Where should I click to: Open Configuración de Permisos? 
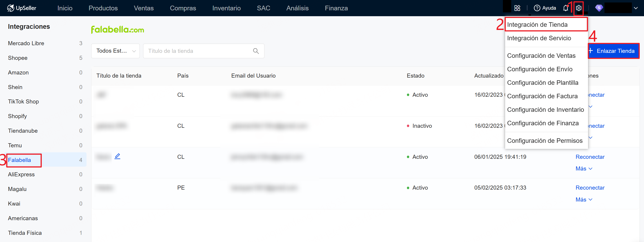pyautogui.click(x=544, y=141)
